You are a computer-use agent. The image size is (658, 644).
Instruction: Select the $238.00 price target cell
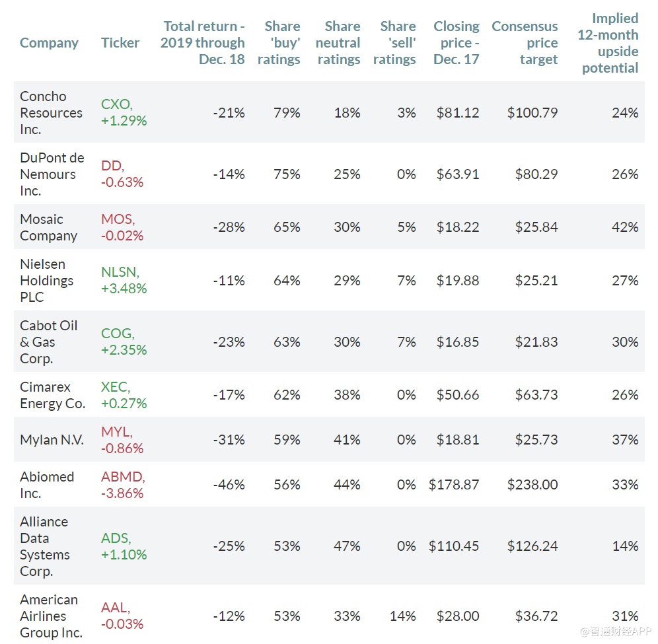point(532,485)
